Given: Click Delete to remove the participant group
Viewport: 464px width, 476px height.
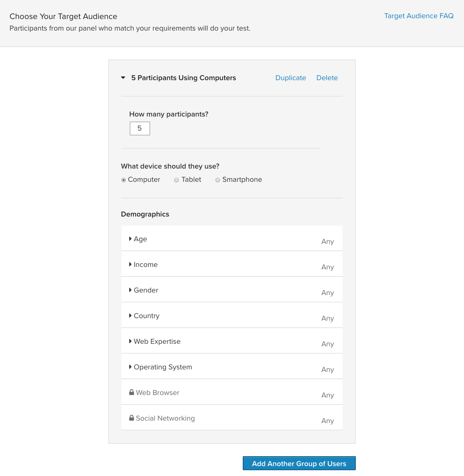Looking at the screenshot, I should coord(327,78).
